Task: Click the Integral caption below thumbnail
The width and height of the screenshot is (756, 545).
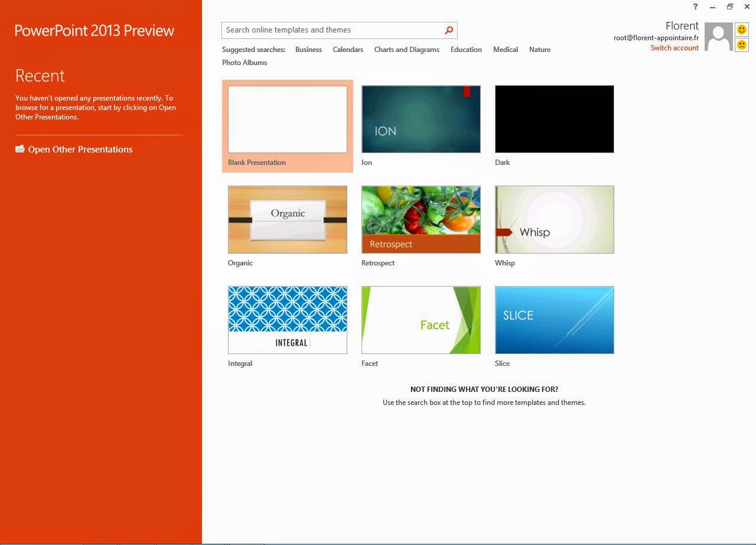Action: pos(240,364)
